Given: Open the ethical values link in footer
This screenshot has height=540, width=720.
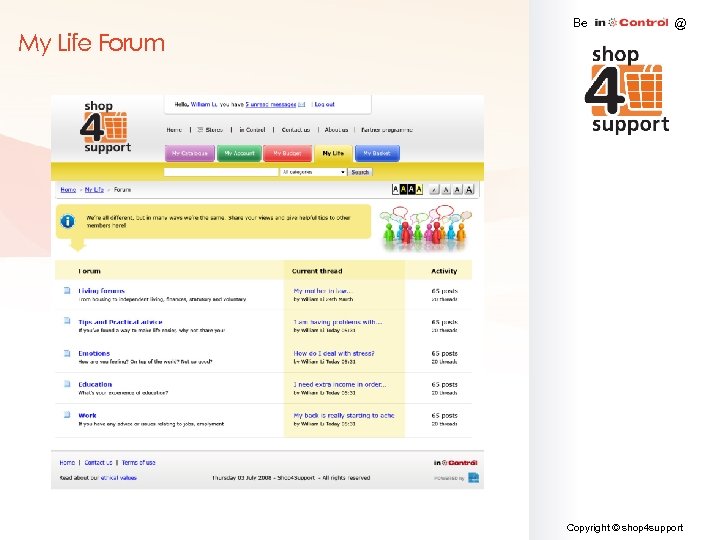Looking at the screenshot, I should coord(118,478).
